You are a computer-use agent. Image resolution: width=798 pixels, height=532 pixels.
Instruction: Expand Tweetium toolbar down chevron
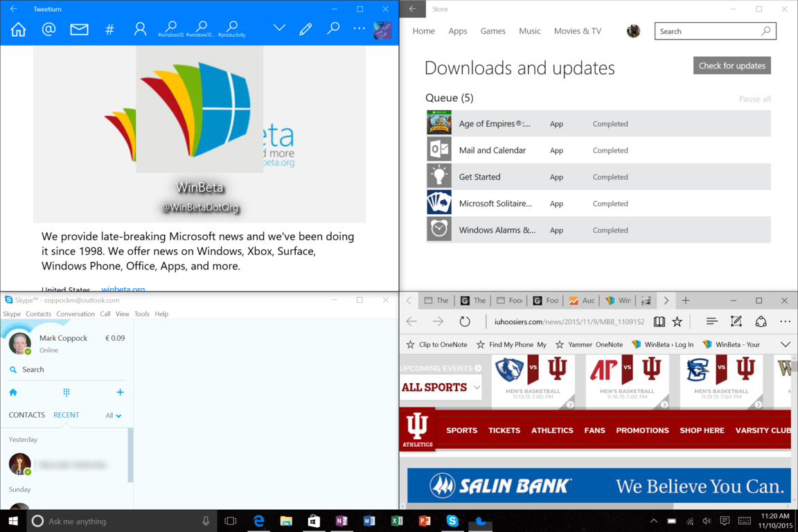[x=279, y=28]
